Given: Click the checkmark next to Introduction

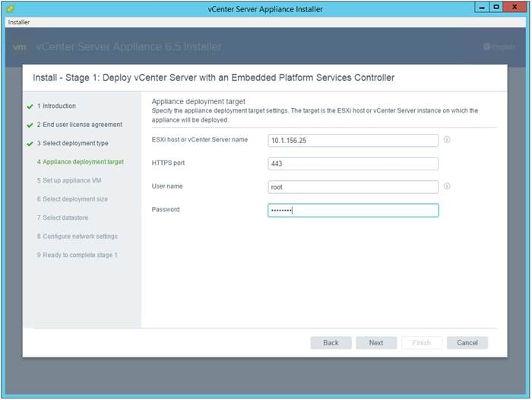Looking at the screenshot, I should pos(30,106).
